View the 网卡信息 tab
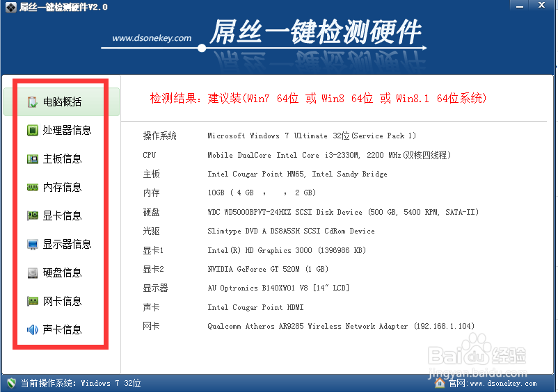This screenshot has height=392, width=558. pos(63,302)
